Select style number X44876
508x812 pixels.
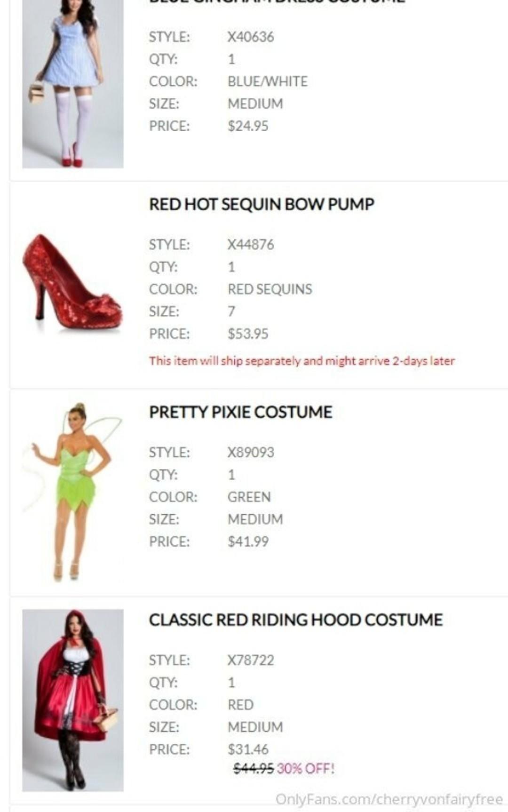point(251,245)
